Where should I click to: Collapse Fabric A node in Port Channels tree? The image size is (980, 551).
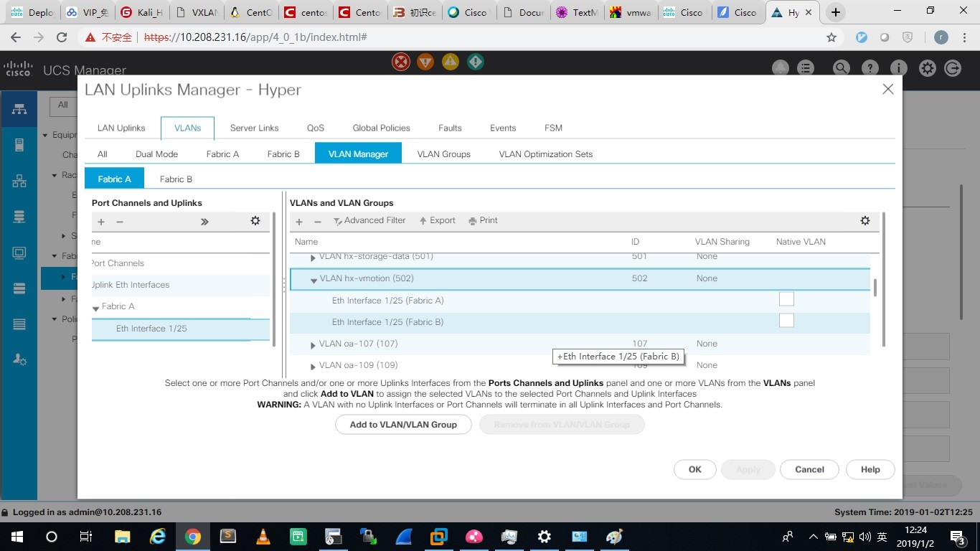tap(95, 308)
